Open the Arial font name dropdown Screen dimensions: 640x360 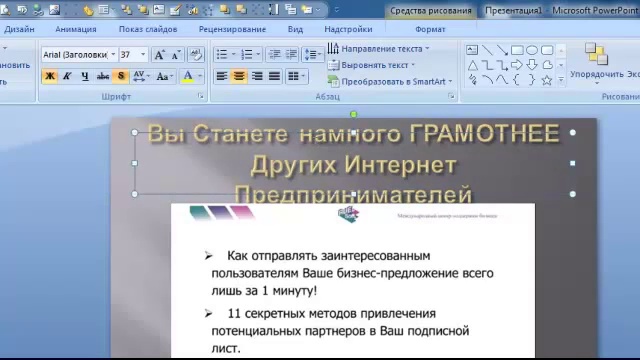pyautogui.click(x=113, y=54)
